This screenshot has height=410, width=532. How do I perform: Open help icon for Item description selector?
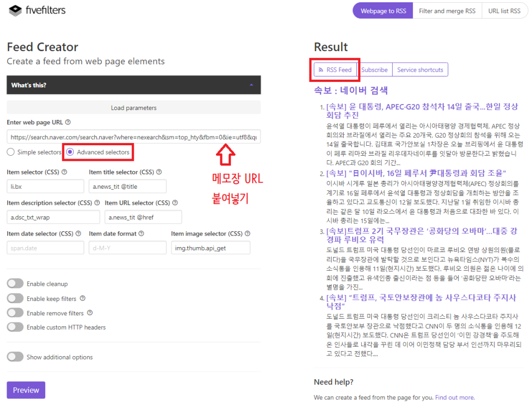point(97,203)
